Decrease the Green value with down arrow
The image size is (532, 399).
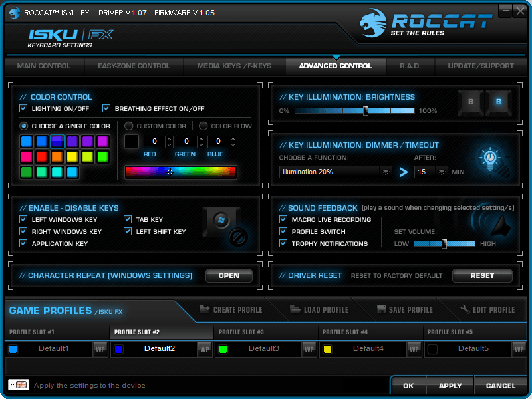(201, 145)
